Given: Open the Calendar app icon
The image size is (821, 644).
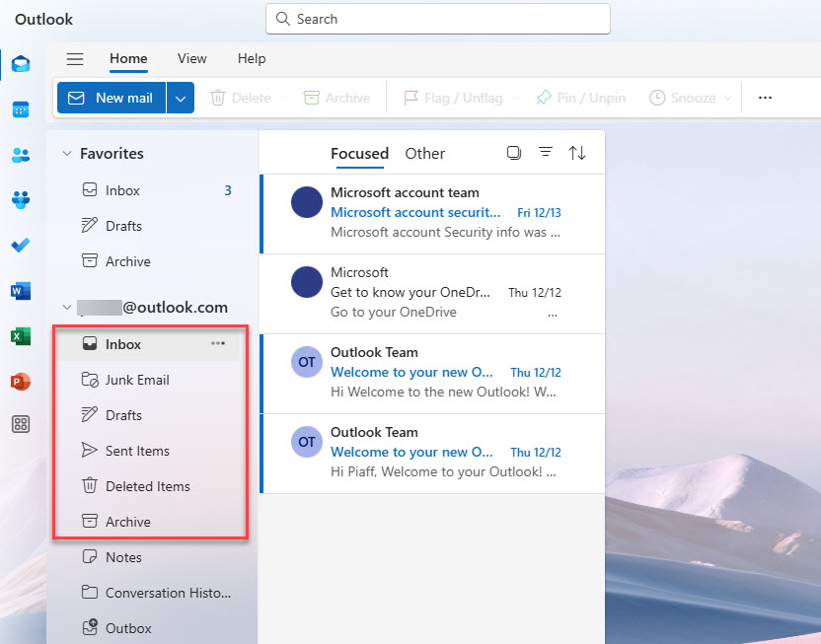Looking at the screenshot, I should coord(21,109).
